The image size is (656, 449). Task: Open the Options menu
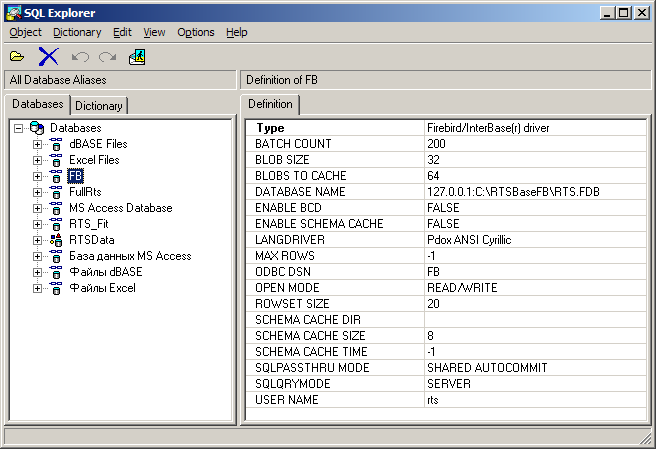click(195, 32)
